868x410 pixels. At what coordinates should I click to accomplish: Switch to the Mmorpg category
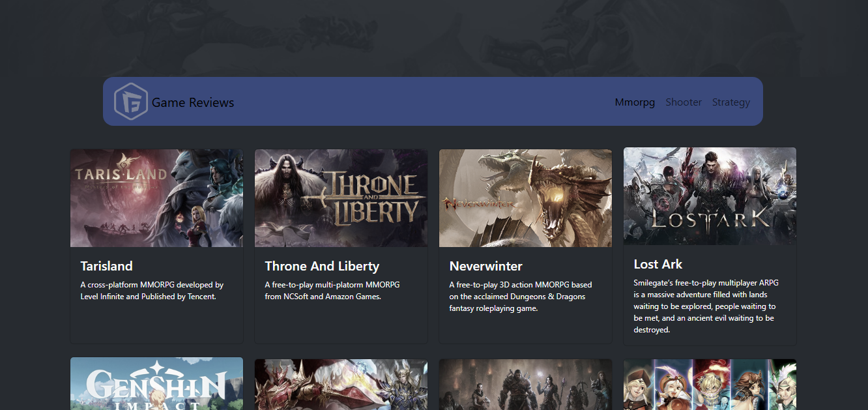click(635, 102)
